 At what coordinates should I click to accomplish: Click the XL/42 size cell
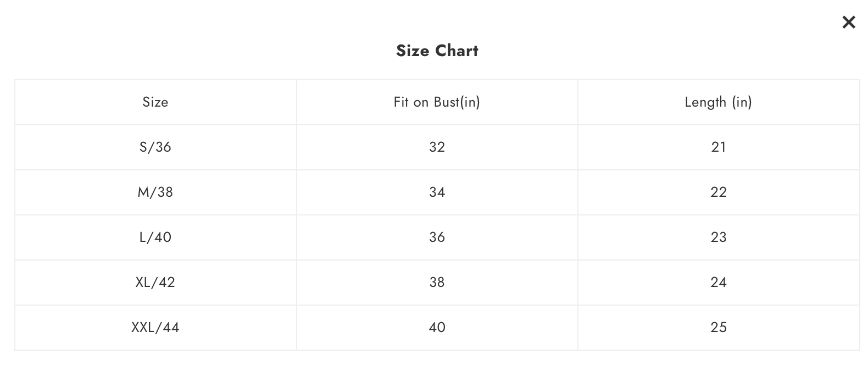coord(155,283)
